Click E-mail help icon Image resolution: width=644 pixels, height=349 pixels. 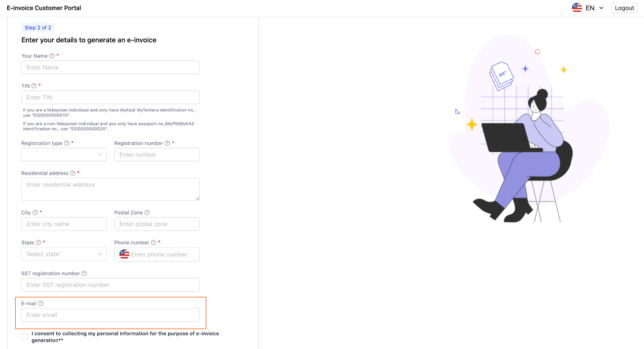[41, 304]
